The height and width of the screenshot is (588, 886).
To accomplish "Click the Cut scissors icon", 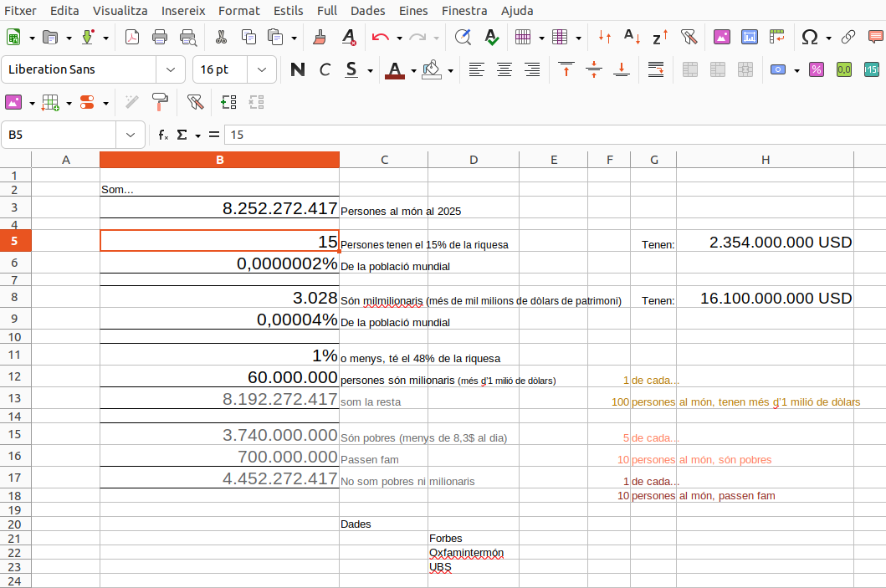I will click(221, 38).
